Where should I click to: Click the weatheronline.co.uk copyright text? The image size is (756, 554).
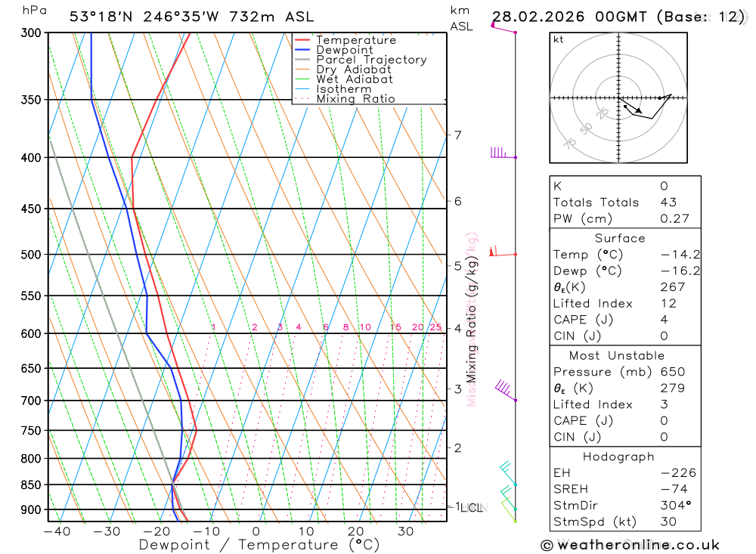coord(631,545)
